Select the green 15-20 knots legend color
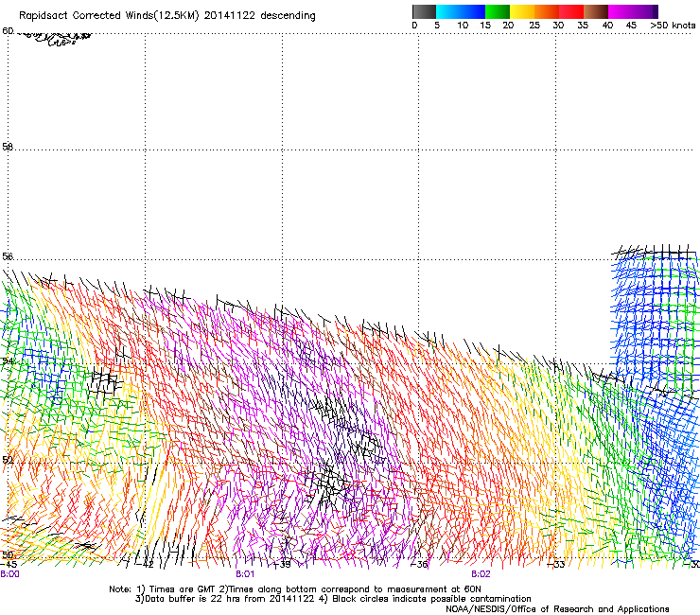 click(x=498, y=11)
